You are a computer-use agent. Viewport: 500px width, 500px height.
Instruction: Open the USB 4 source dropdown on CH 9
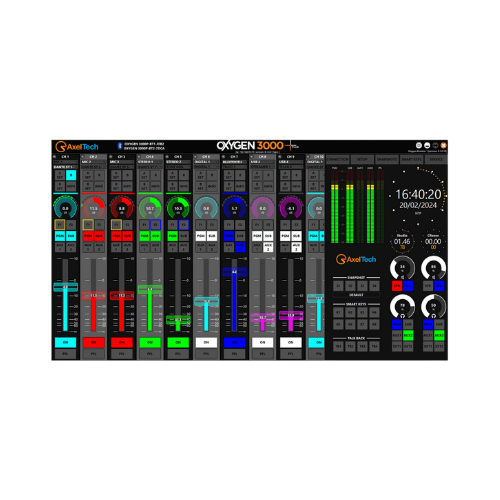[x=291, y=162]
